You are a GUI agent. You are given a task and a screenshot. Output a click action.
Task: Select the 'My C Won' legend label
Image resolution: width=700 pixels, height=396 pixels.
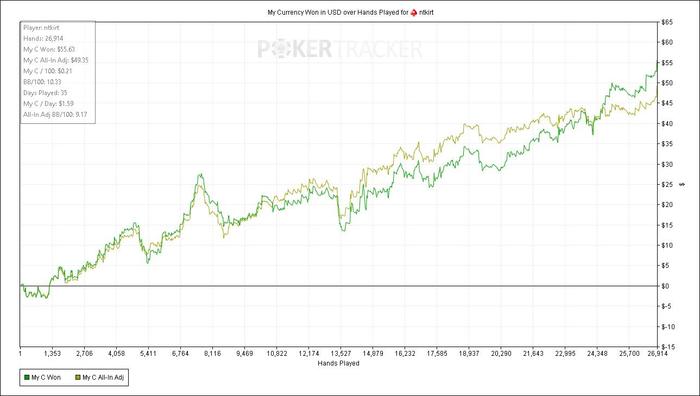46,378
